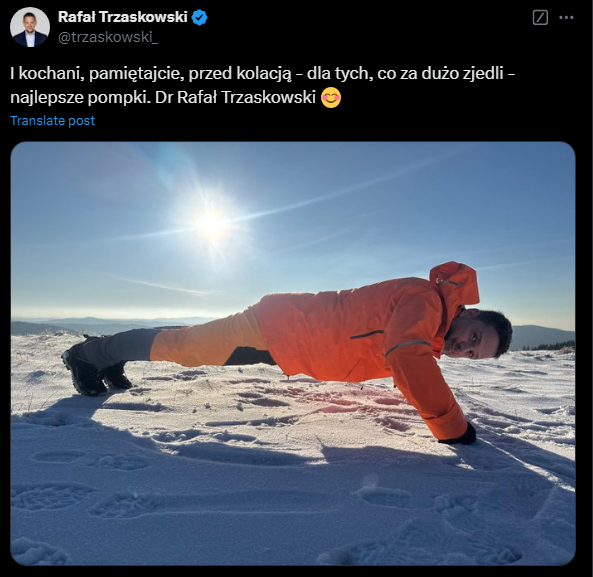Open the push-up photo in full view
This screenshot has height=577, width=593.
coord(293,354)
